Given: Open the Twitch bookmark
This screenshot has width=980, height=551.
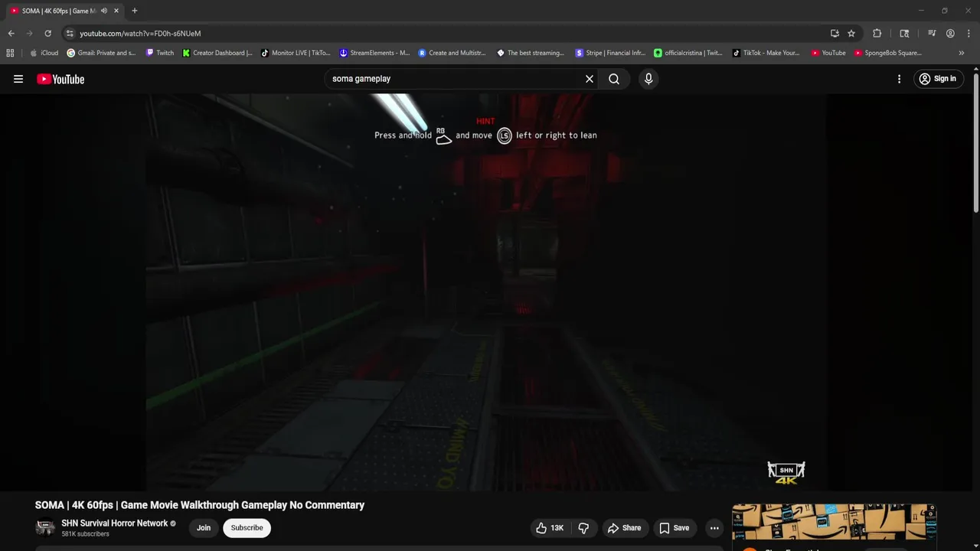Looking at the screenshot, I should point(159,53).
